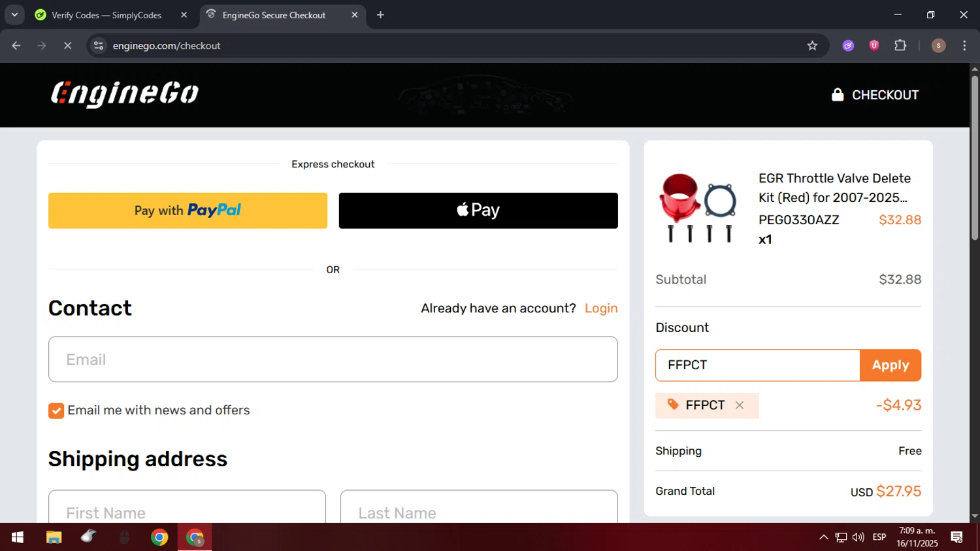Image resolution: width=980 pixels, height=551 pixels.
Task: Remove the FFPCT discount tag
Action: (740, 405)
